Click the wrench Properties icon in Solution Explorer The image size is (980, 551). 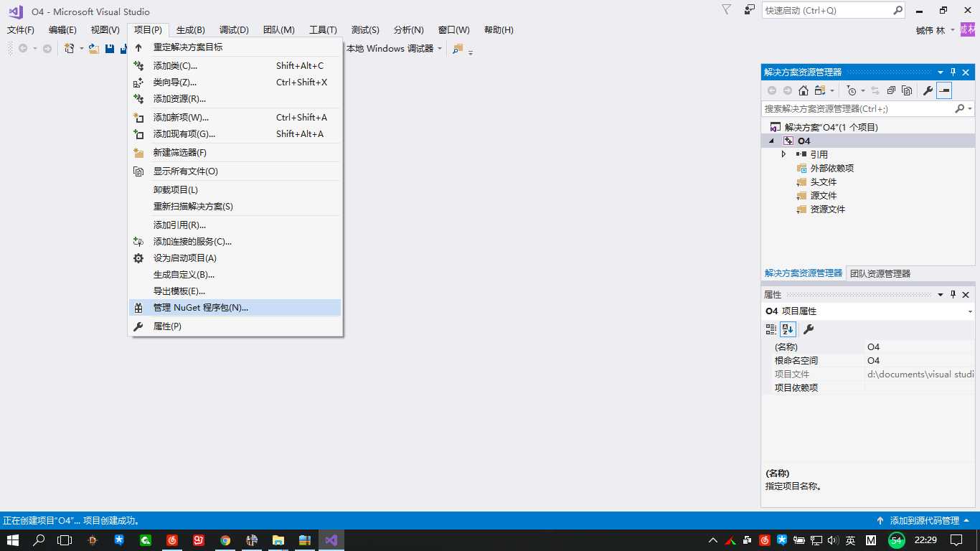point(928,90)
